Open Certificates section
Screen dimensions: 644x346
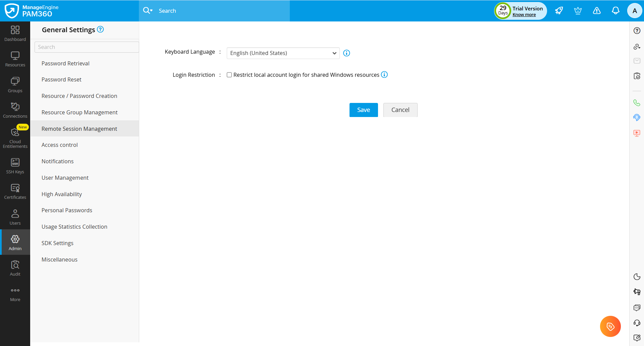pyautogui.click(x=15, y=191)
